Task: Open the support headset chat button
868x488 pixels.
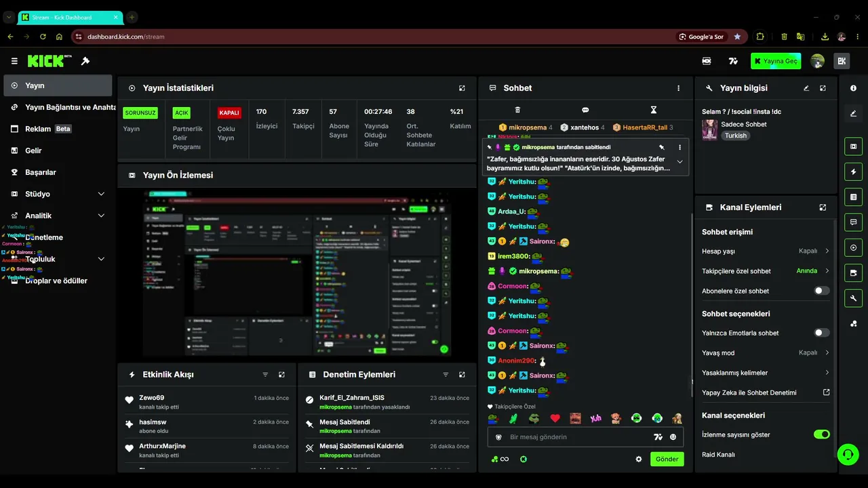Action: pos(848,454)
